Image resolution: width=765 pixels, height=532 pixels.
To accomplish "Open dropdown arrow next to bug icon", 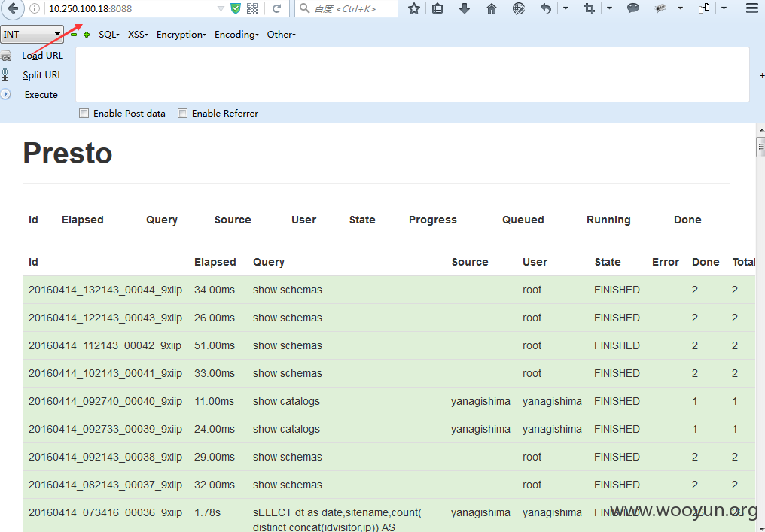I will tap(680, 8).
